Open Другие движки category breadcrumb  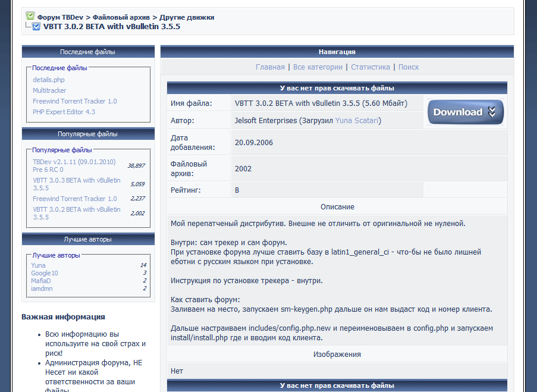[187, 17]
